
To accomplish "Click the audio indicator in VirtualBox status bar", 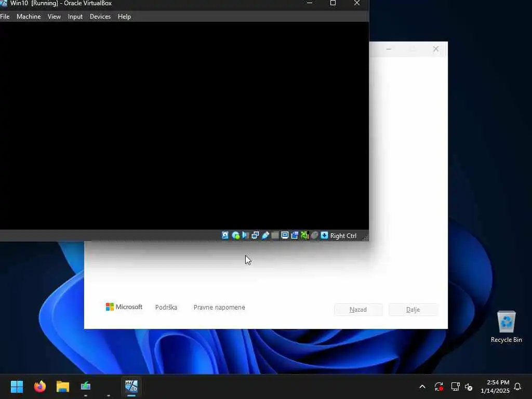I will point(245,235).
